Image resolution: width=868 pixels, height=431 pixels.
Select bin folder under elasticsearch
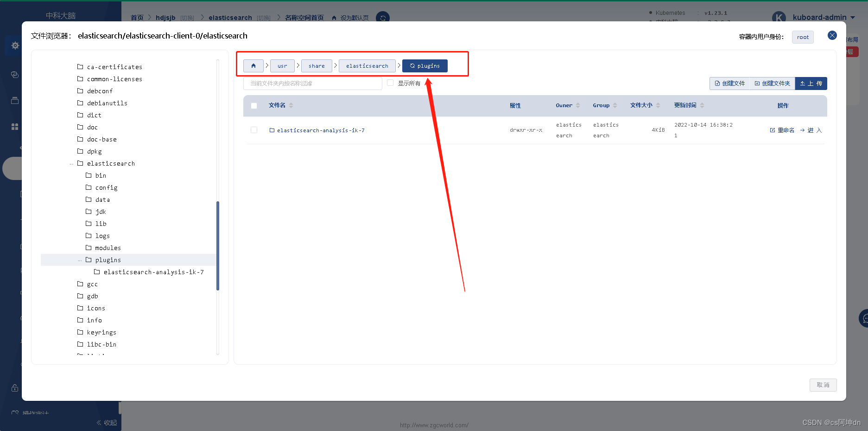101,175
